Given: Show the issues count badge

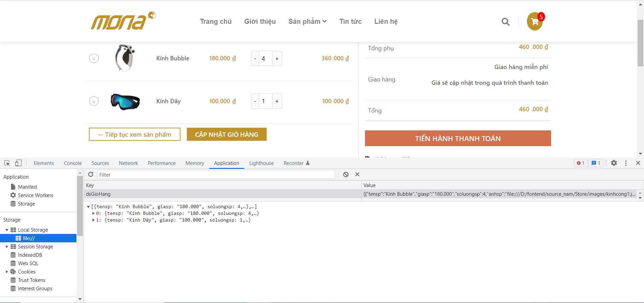Looking at the screenshot, I should [596, 163].
